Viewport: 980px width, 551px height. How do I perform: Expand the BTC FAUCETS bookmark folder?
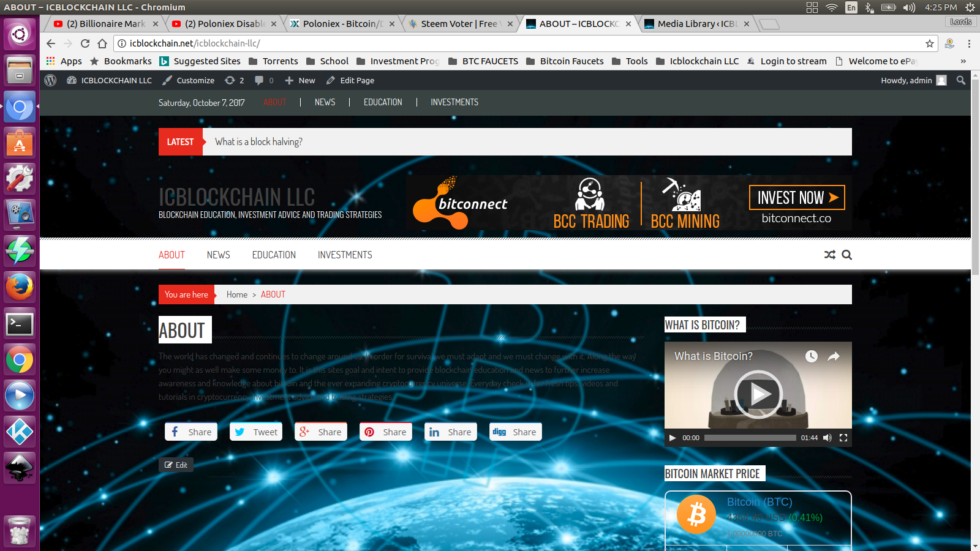point(483,61)
